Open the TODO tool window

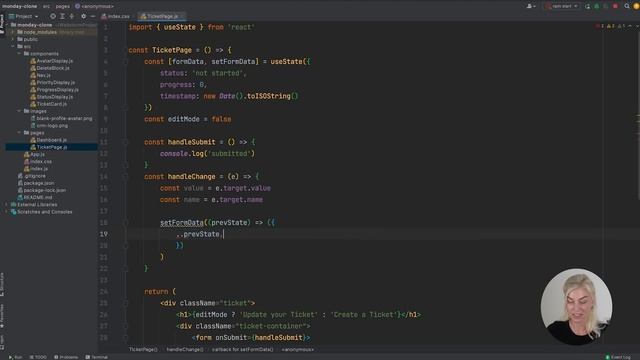coord(38,357)
